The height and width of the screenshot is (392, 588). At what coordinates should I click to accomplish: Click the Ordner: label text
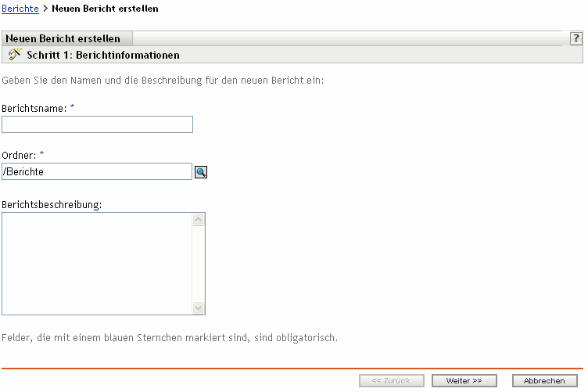pos(19,155)
